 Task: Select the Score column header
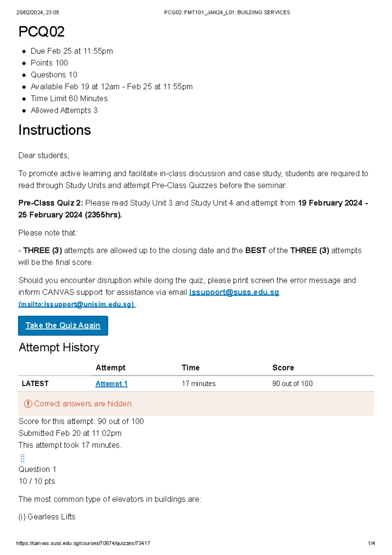tap(283, 367)
